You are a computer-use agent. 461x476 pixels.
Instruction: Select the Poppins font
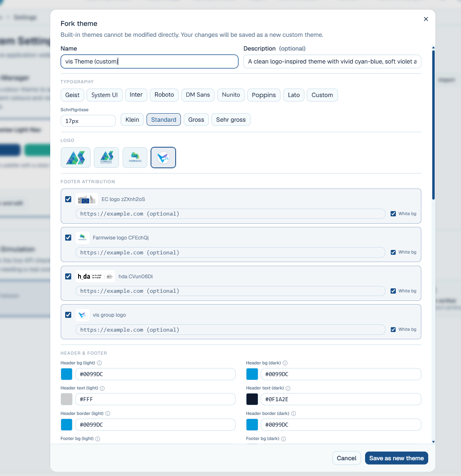(x=264, y=95)
